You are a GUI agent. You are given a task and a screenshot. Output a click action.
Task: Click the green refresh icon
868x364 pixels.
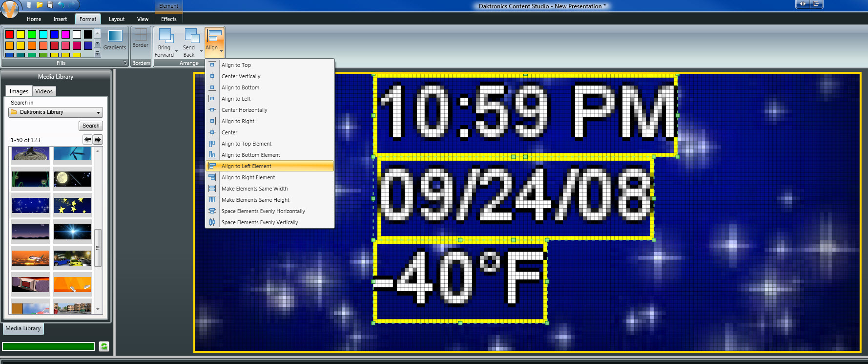click(x=104, y=346)
